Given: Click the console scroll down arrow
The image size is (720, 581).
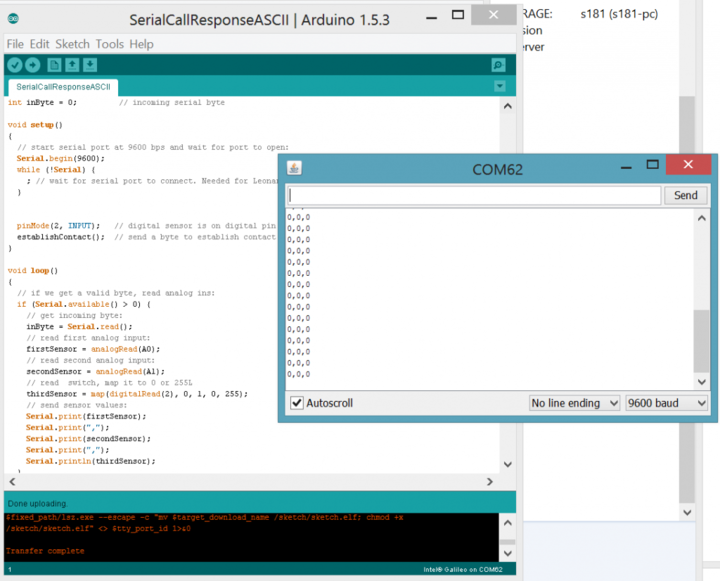Looking at the screenshot, I should [x=508, y=553].
